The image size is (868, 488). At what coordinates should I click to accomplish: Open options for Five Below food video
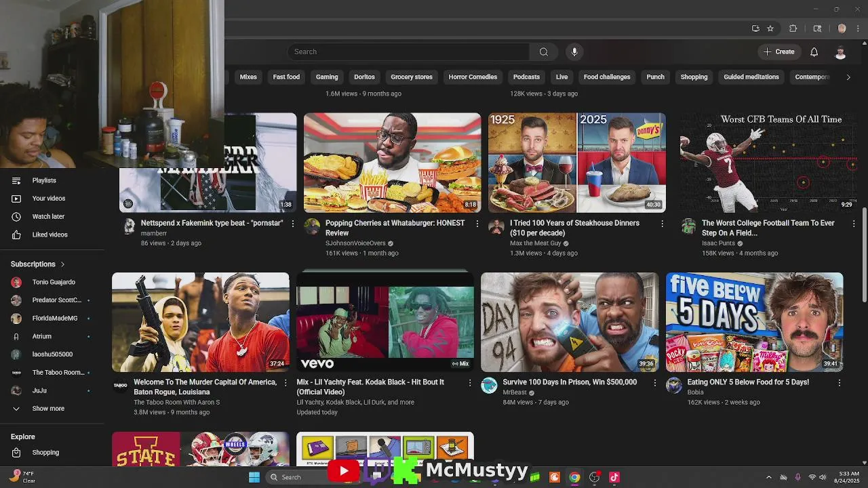coord(840,382)
